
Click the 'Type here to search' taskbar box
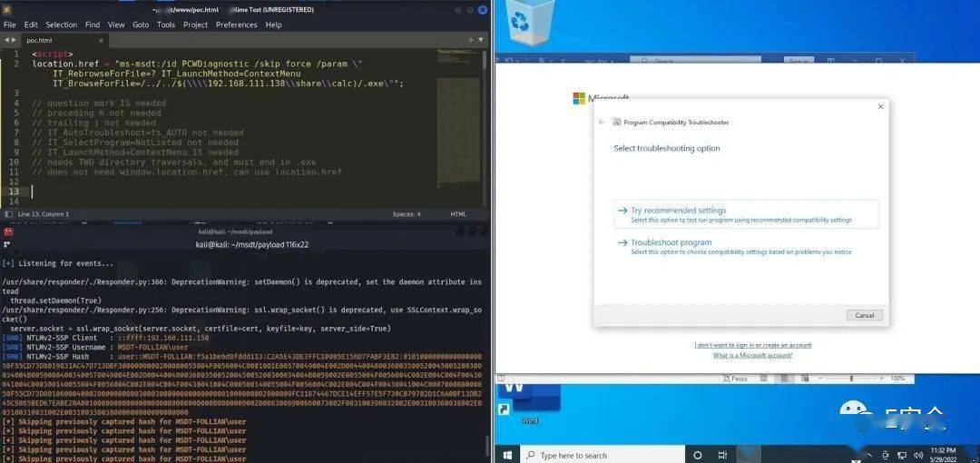click(x=603, y=455)
